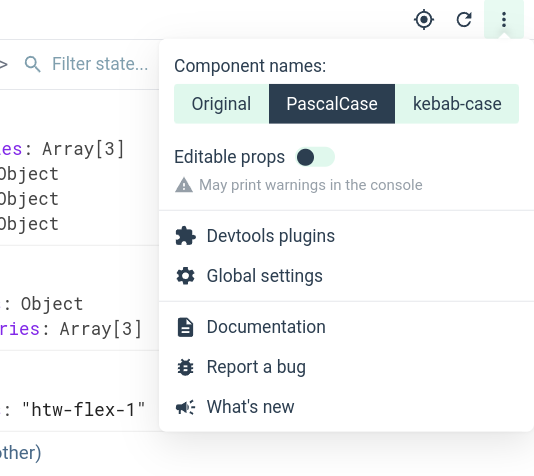Click the Devtools plugins puzzle icon
534x476 pixels.
pyautogui.click(x=185, y=236)
